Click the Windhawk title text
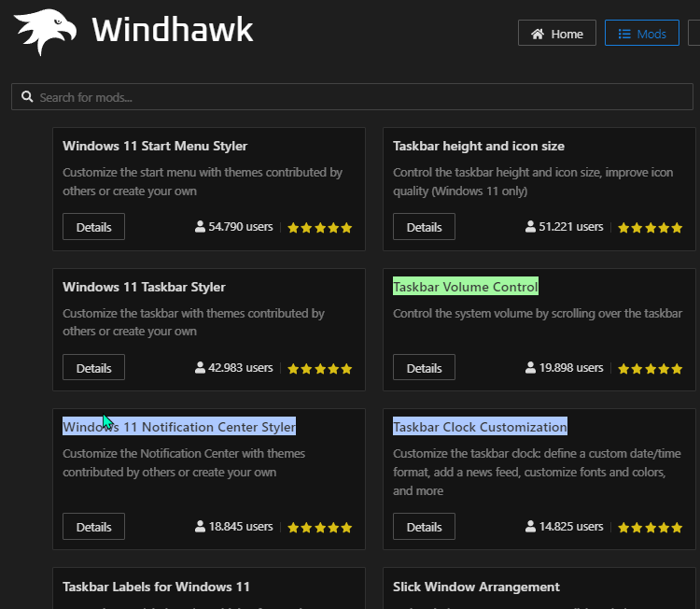700x609 pixels. 173,30
